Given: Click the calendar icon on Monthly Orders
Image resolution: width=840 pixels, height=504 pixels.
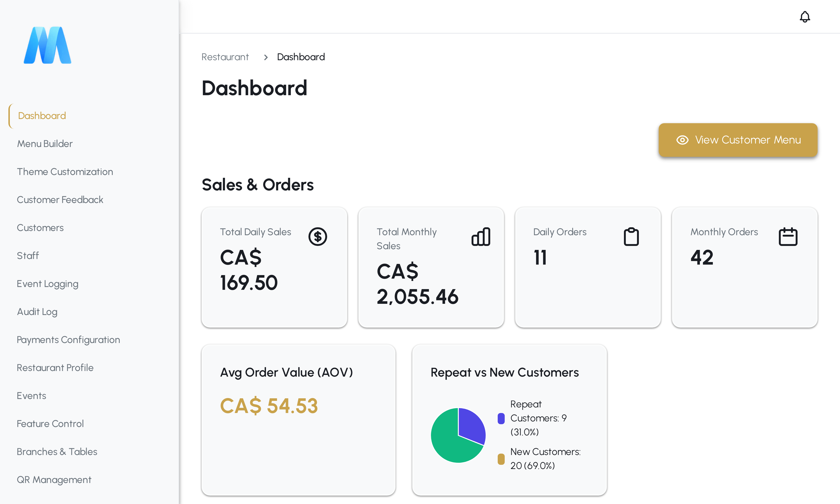Looking at the screenshot, I should click(788, 236).
